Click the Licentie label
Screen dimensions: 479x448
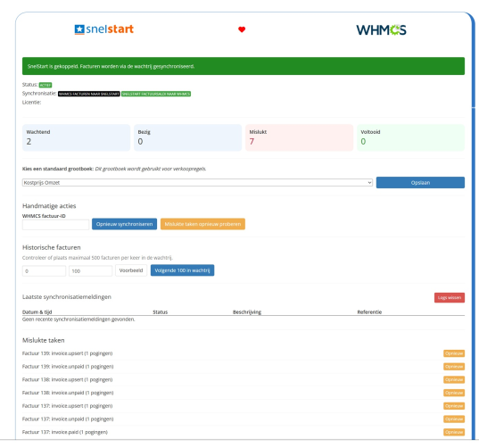31,103
